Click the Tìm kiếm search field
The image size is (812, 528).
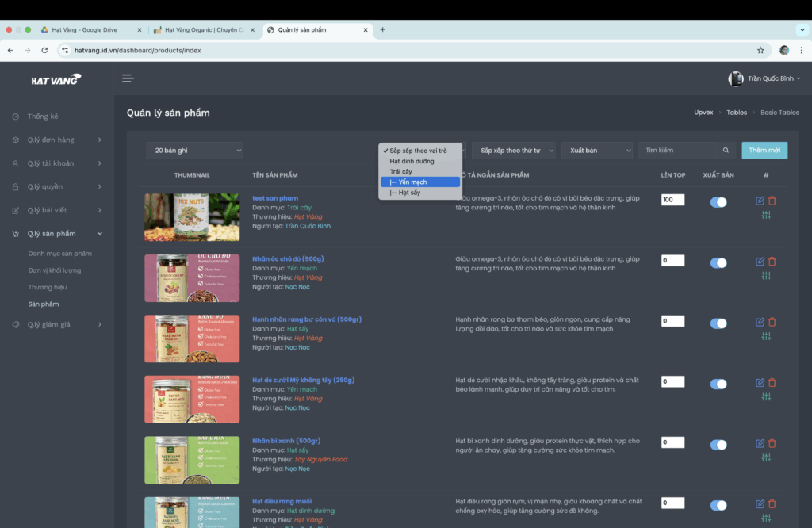coord(677,150)
